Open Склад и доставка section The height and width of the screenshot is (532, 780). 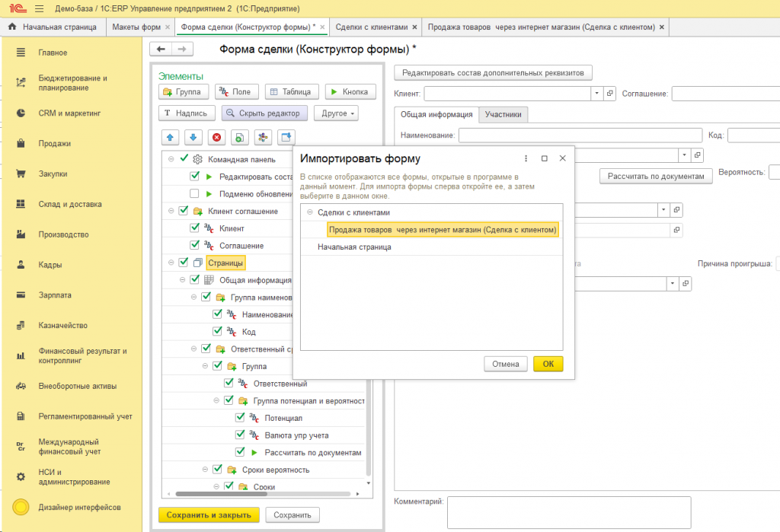click(x=69, y=204)
